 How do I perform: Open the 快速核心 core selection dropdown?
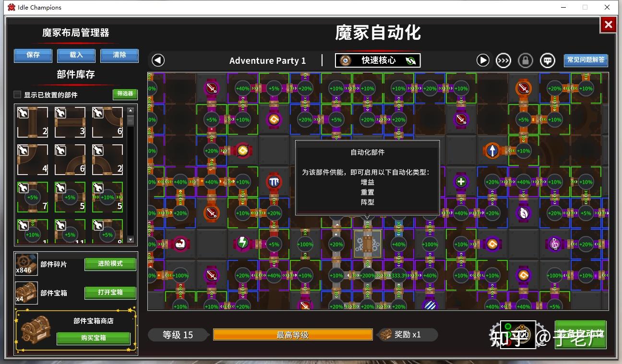(377, 60)
